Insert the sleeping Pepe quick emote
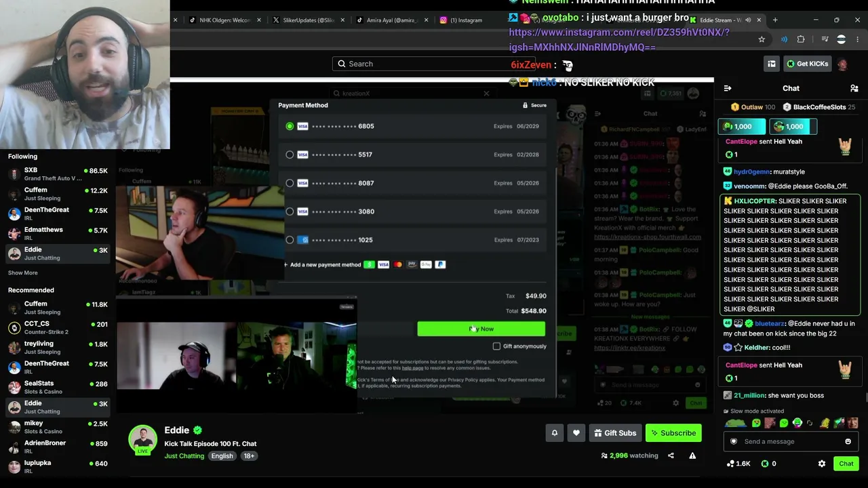This screenshot has height=488, width=868. tap(736, 423)
